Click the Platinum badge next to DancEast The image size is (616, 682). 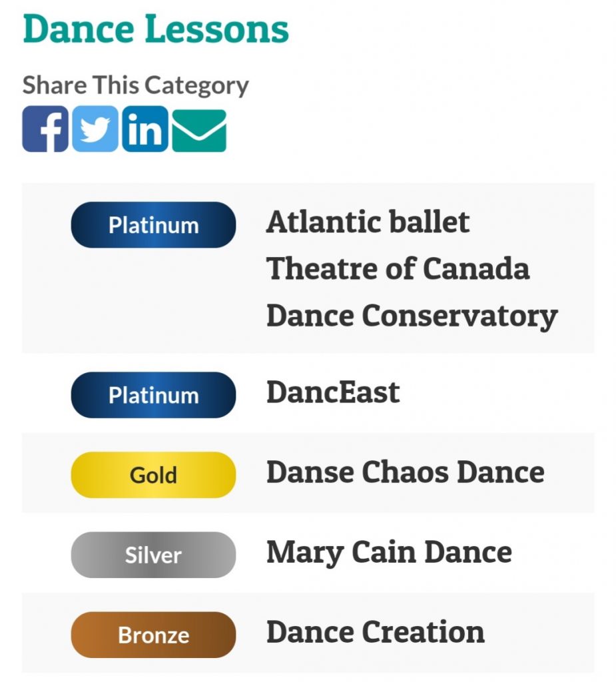click(x=154, y=395)
